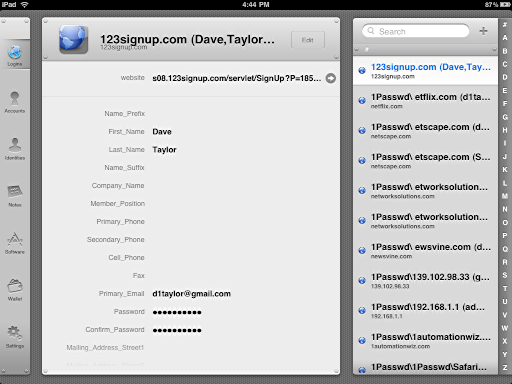This screenshot has width=512, height=384.
Task: Click the 123signup.com (Dave,Taylor... header title
Action: point(188,39)
